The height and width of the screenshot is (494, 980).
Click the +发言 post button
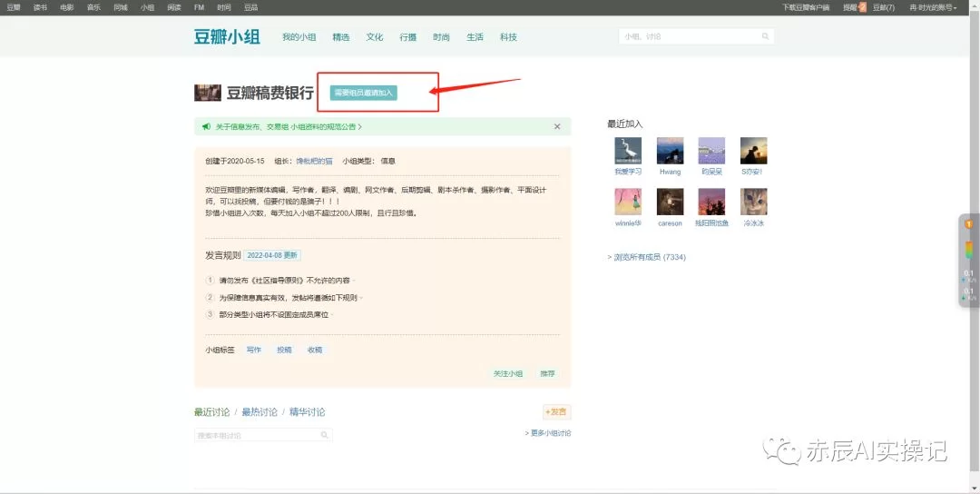[x=557, y=411]
